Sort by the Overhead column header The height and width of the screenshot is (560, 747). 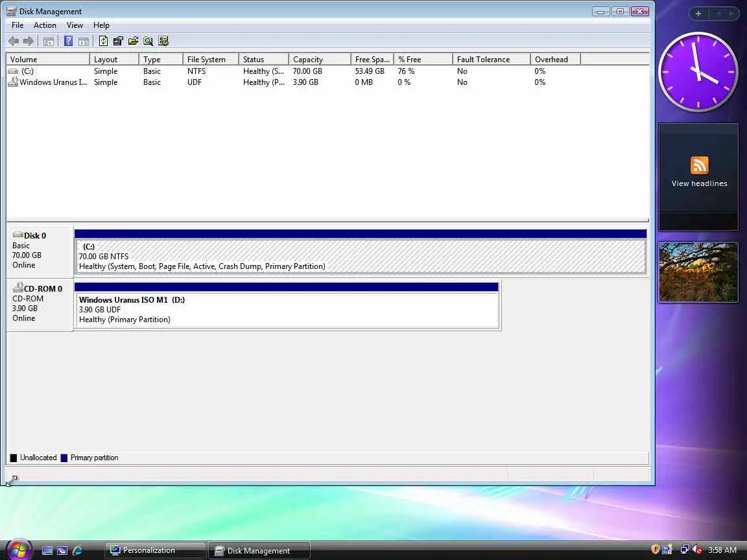pos(556,59)
